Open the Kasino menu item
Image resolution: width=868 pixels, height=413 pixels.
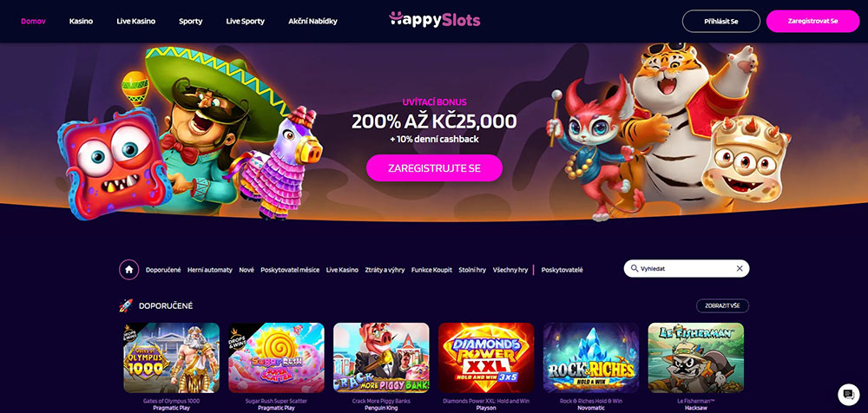tap(81, 21)
